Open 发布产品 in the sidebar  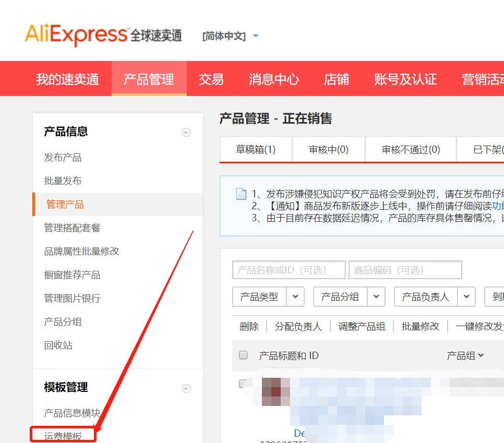[63, 158]
